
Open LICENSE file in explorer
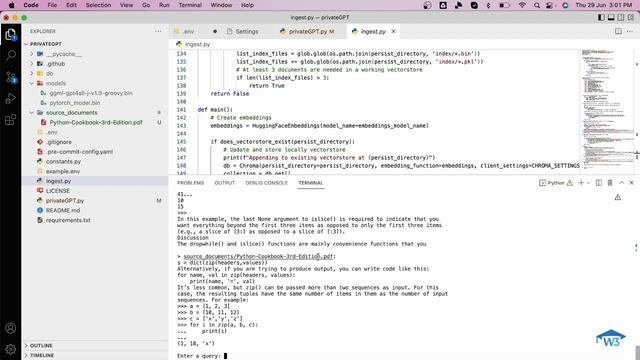click(x=58, y=191)
